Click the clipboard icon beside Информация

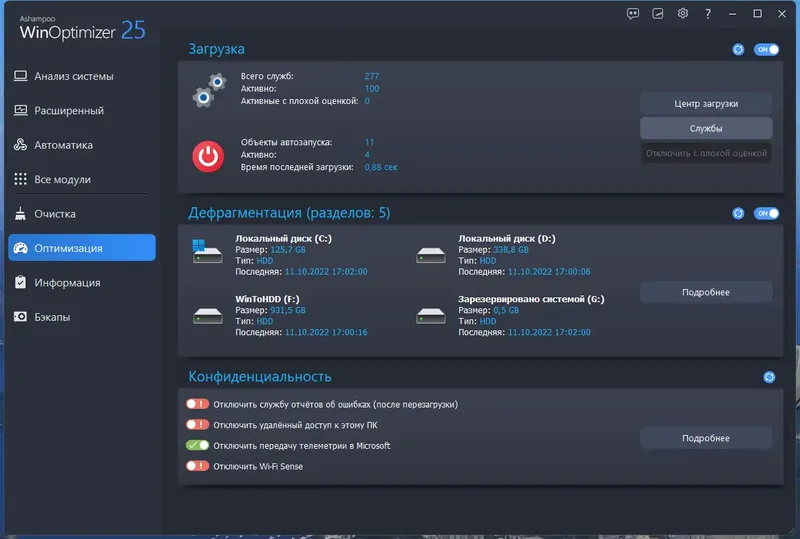20,282
